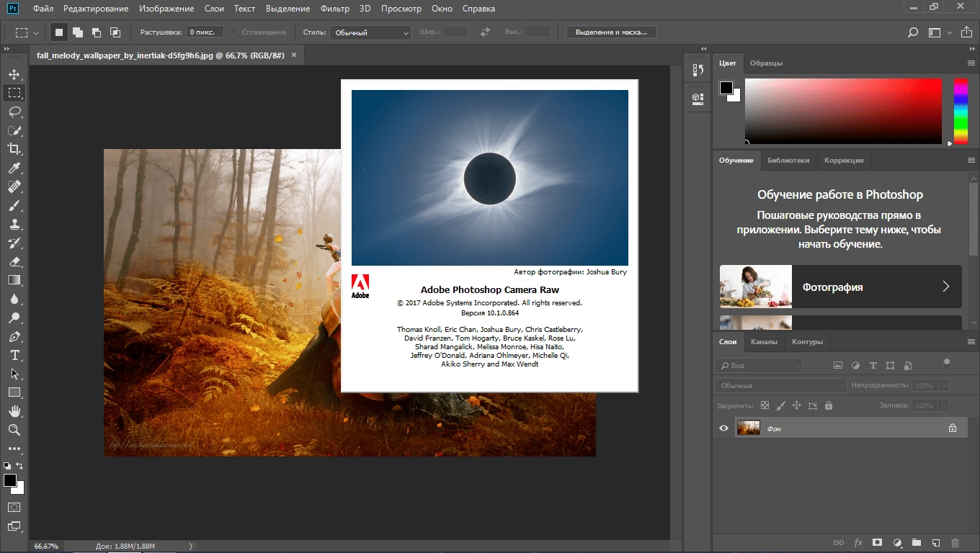Expand the Заливка value dropdown arrow
The height and width of the screenshot is (553, 980).
[x=943, y=406]
